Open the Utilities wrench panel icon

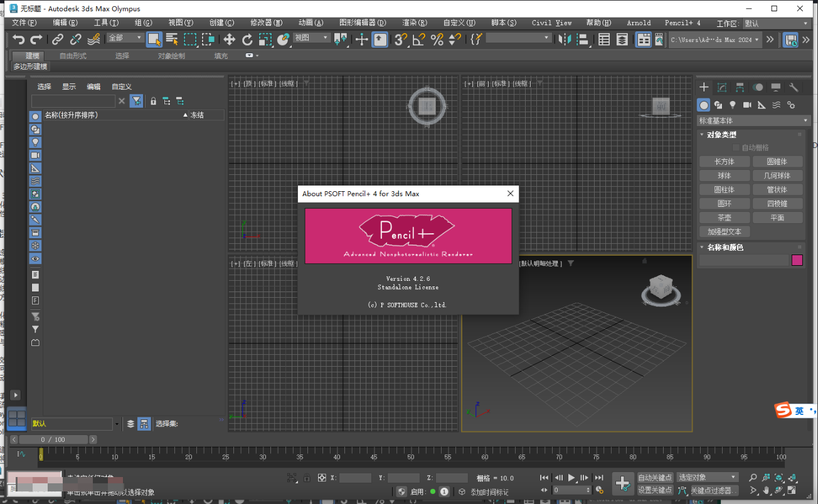tap(794, 87)
